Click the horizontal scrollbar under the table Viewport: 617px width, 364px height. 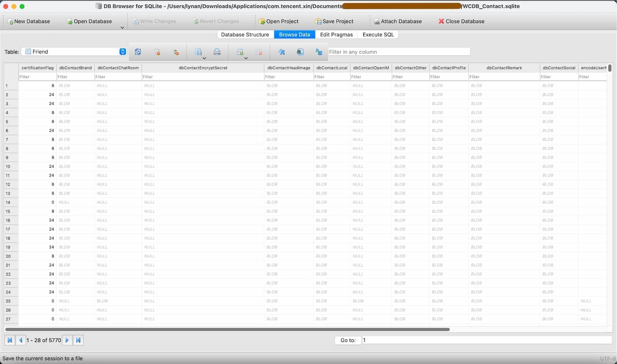pyautogui.click(x=228, y=330)
